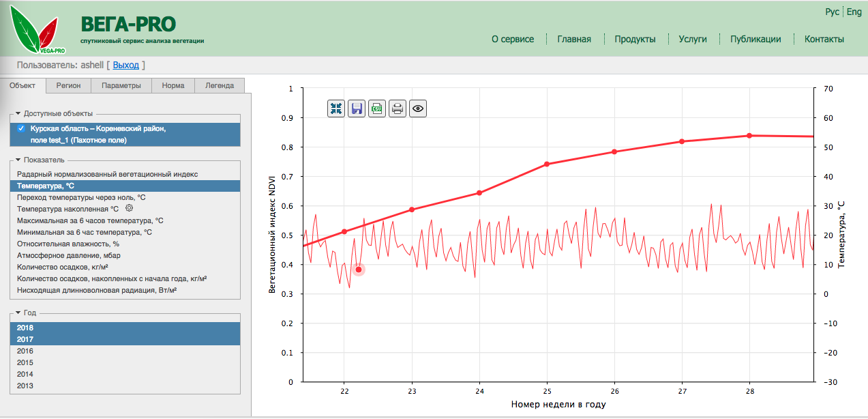Open the Публикации menu item
Viewport: 868px width, 419px height.
[x=756, y=39]
